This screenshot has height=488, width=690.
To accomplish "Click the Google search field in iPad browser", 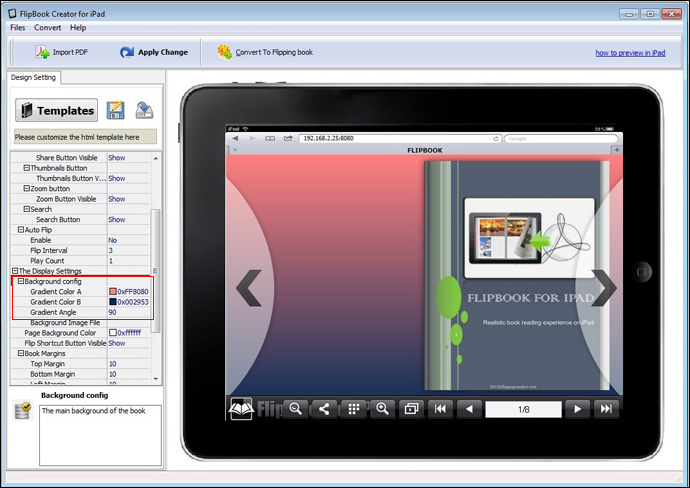I will pyautogui.click(x=561, y=139).
